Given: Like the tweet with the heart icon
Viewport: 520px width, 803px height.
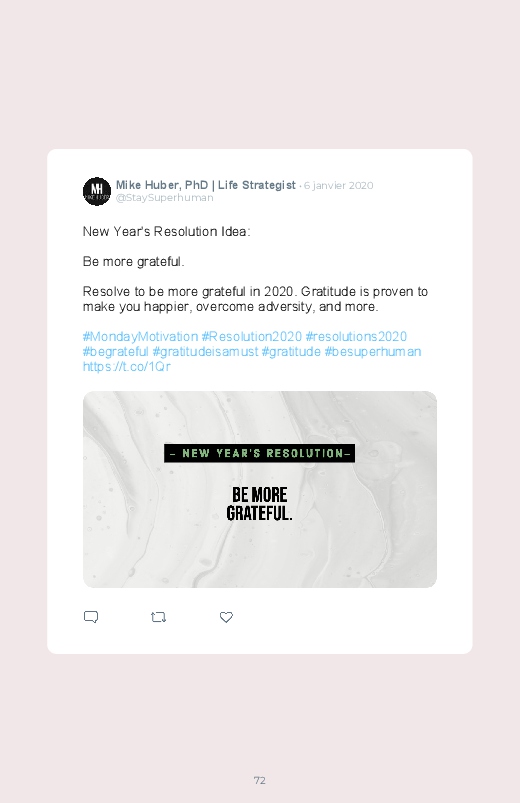Looking at the screenshot, I should point(226,617).
